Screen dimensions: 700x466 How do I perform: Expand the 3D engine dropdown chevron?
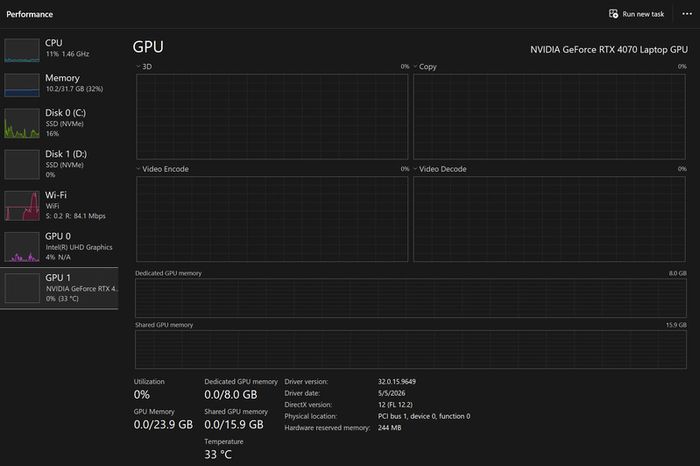[138, 67]
